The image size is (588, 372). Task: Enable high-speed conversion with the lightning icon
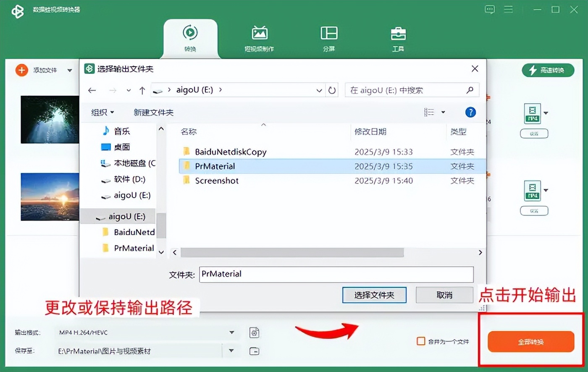coord(547,70)
